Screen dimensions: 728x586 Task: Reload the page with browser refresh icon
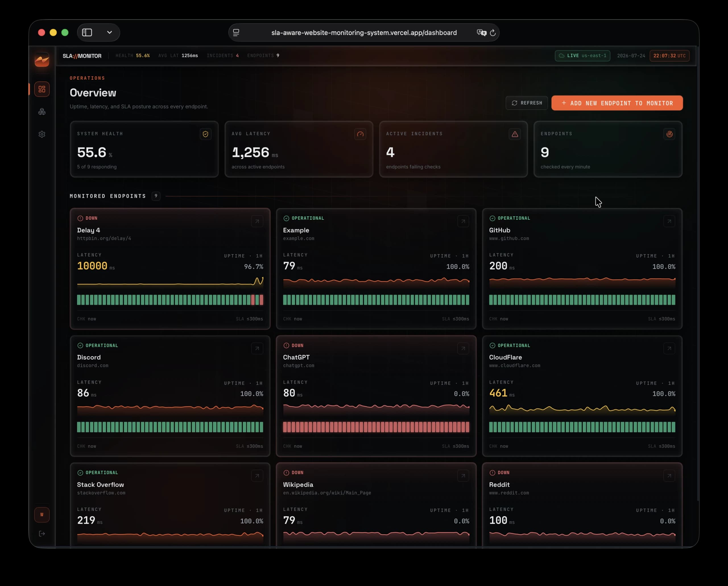(x=493, y=33)
